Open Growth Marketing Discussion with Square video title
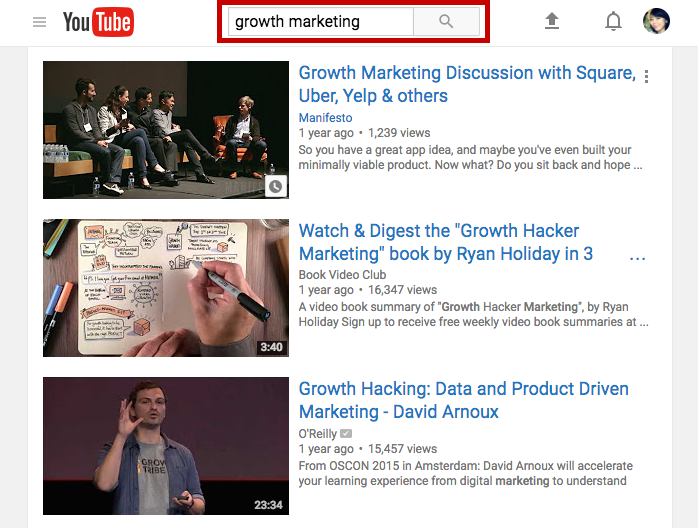The image size is (698, 528). (467, 84)
